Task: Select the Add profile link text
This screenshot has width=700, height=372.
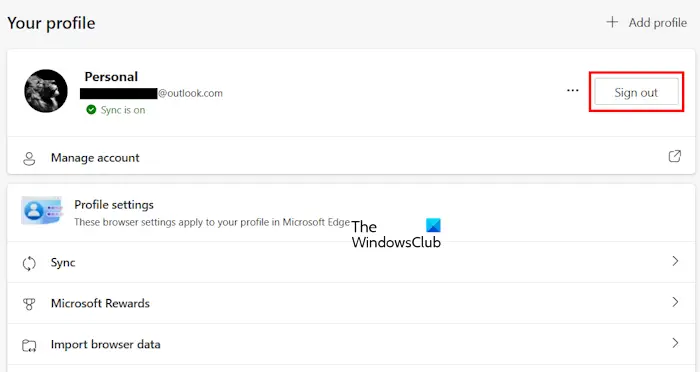Action: point(658,22)
